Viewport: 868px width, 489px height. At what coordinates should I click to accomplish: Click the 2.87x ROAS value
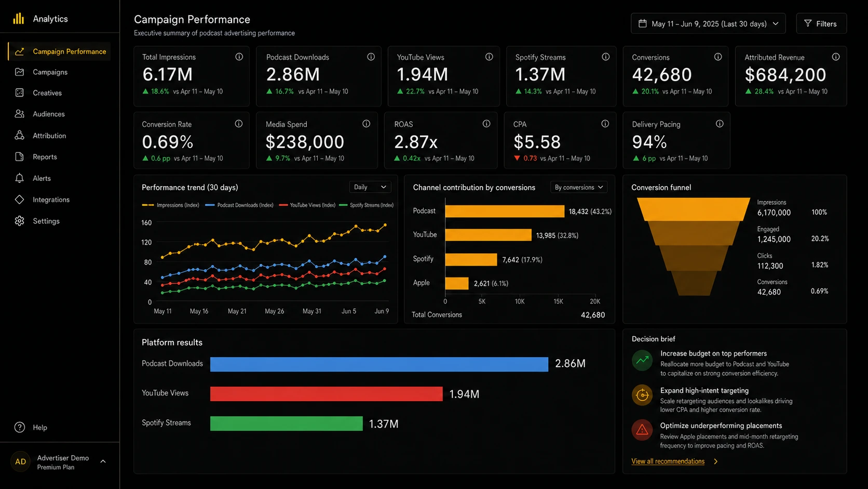(416, 142)
